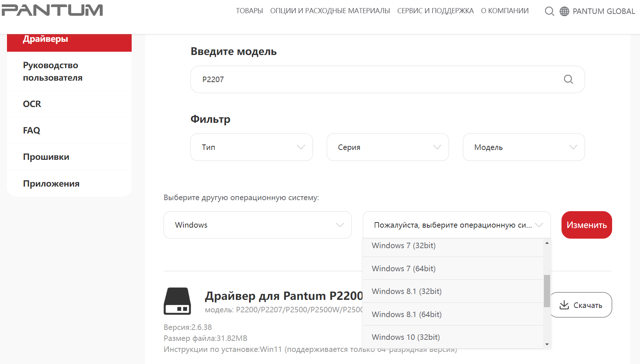
Task: Choose Windows 7 (64bit) option
Action: tap(453, 268)
